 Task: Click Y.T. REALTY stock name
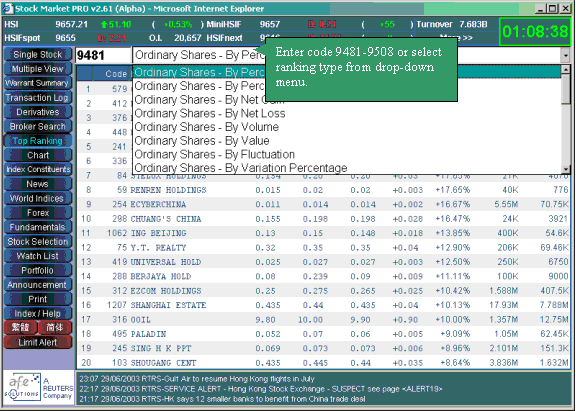[158, 248]
